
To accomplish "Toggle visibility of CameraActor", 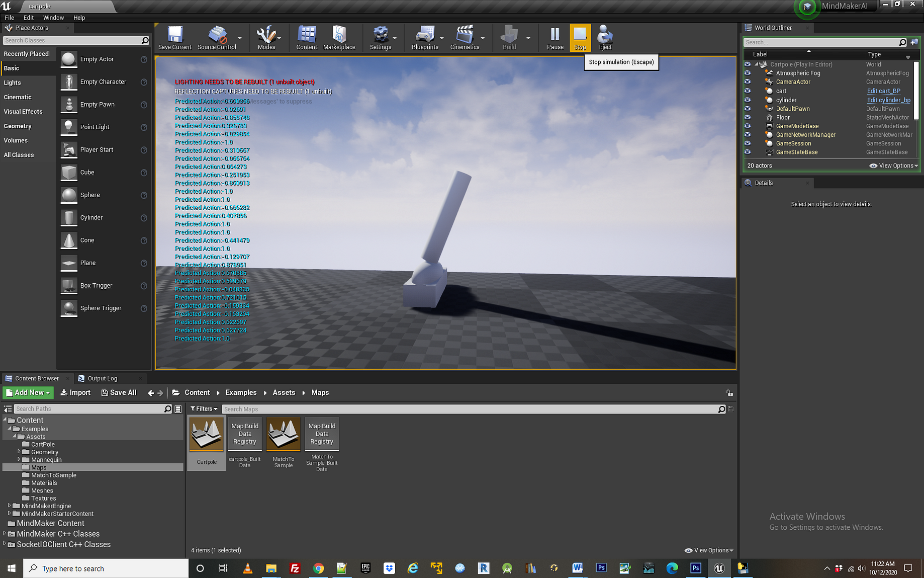I will [x=748, y=81].
